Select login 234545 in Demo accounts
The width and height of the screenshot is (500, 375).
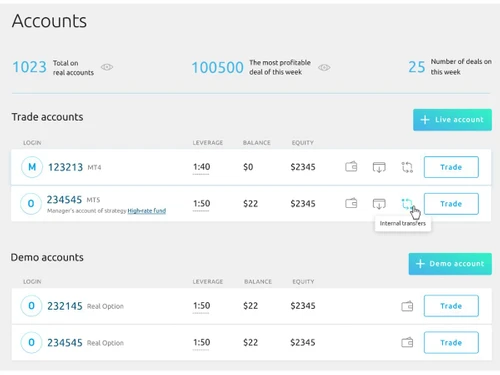65,343
